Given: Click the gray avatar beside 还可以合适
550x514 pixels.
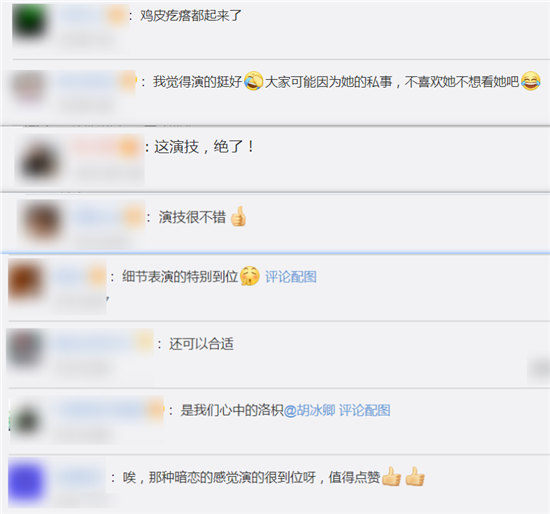Looking at the screenshot, I should pos(24,348).
